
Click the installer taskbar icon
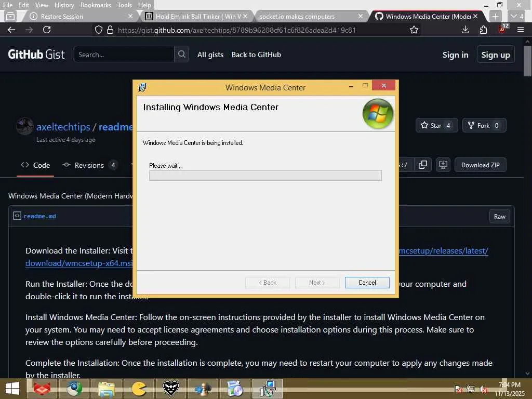[x=268, y=389]
